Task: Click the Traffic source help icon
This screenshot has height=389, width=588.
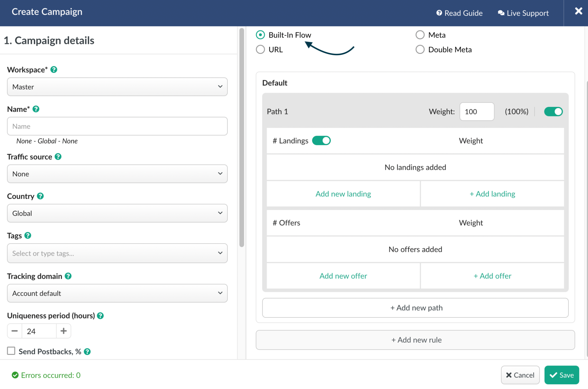Action: coord(58,157)
